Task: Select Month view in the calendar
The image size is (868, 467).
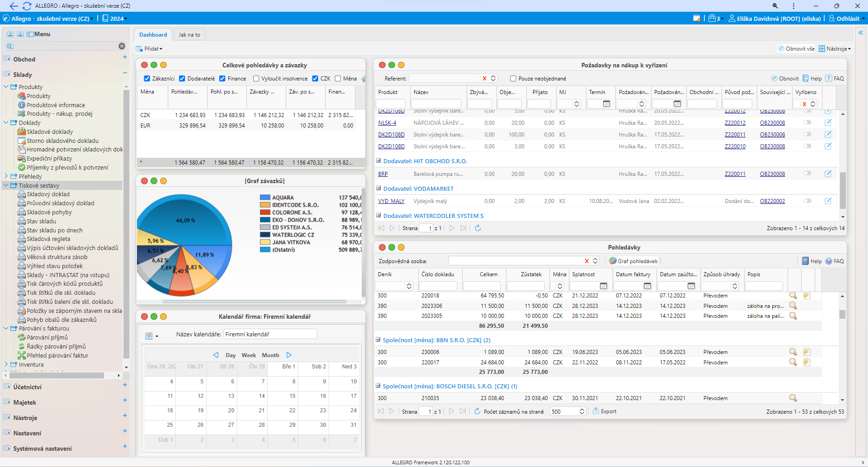Action: 270,355
